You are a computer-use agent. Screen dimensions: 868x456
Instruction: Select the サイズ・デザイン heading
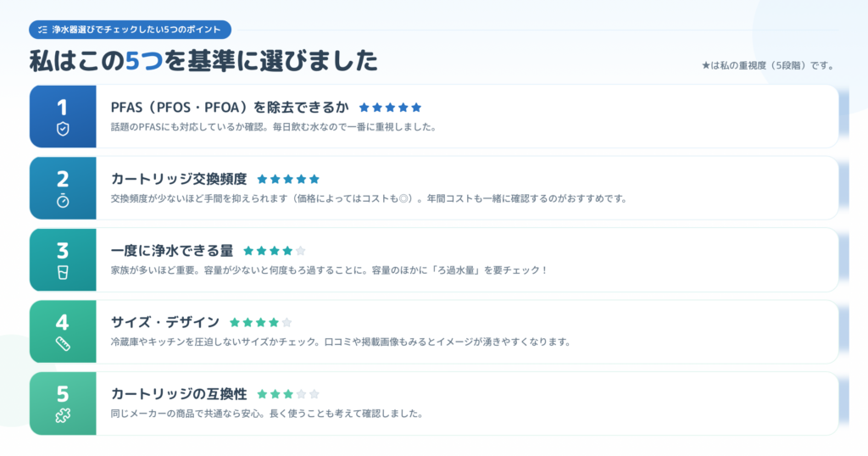(x=165, y=322)
